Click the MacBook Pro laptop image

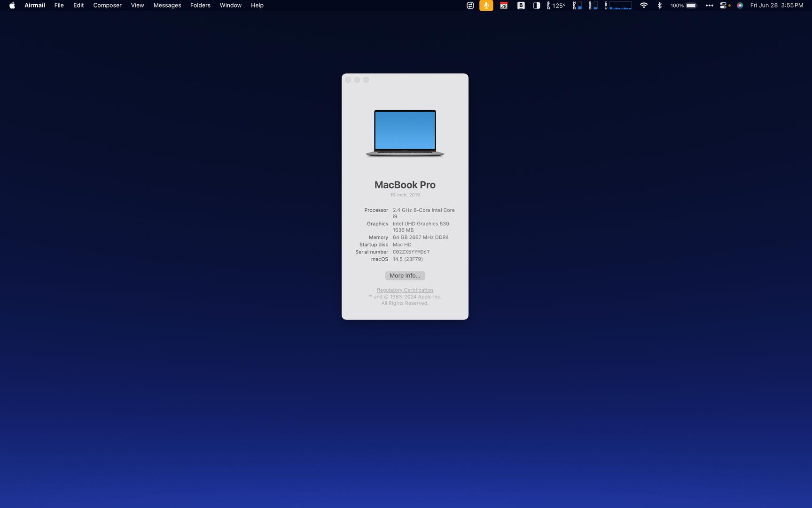click(x=405, y=133)
